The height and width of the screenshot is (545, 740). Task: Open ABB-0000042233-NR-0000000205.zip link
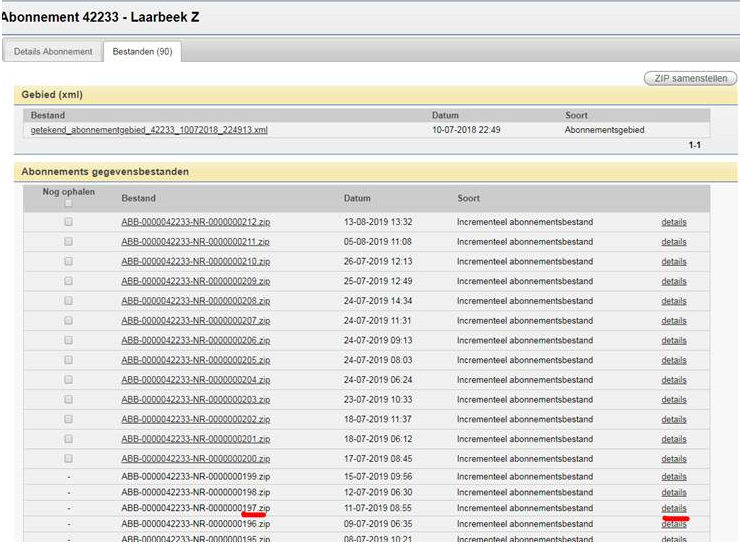click(195, 360)
